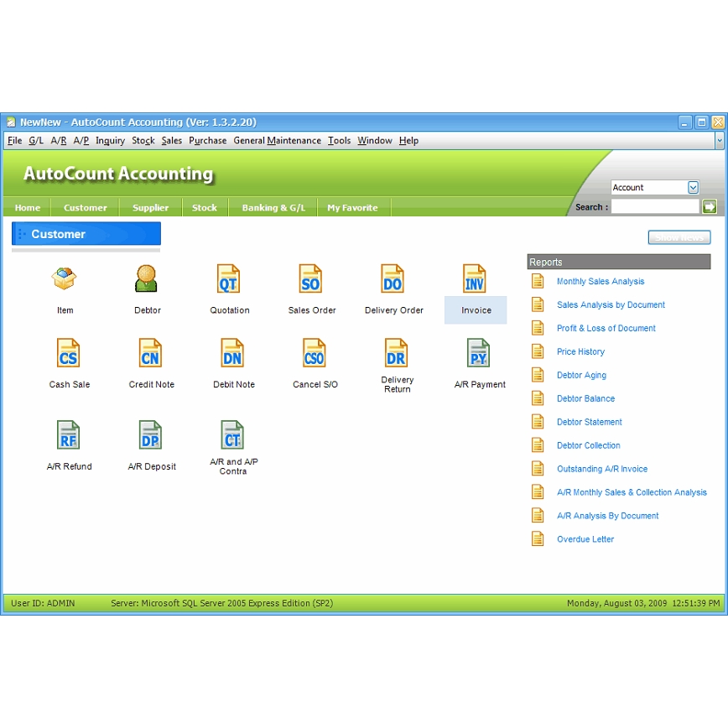Click the A/R and A/P Contra icon
This screenshot has width=728, height=728.
(232, 436)
